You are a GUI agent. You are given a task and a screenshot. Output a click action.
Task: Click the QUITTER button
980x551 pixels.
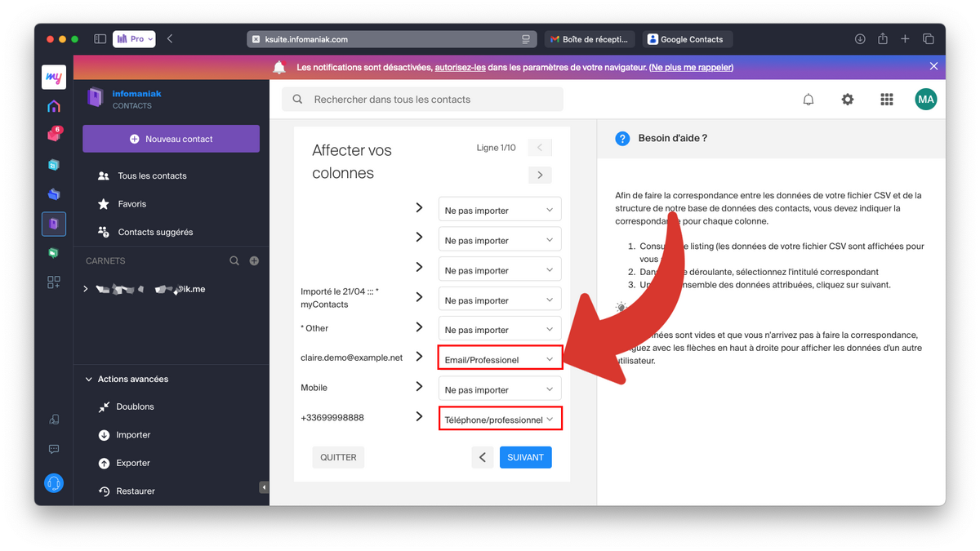point(338,457)
